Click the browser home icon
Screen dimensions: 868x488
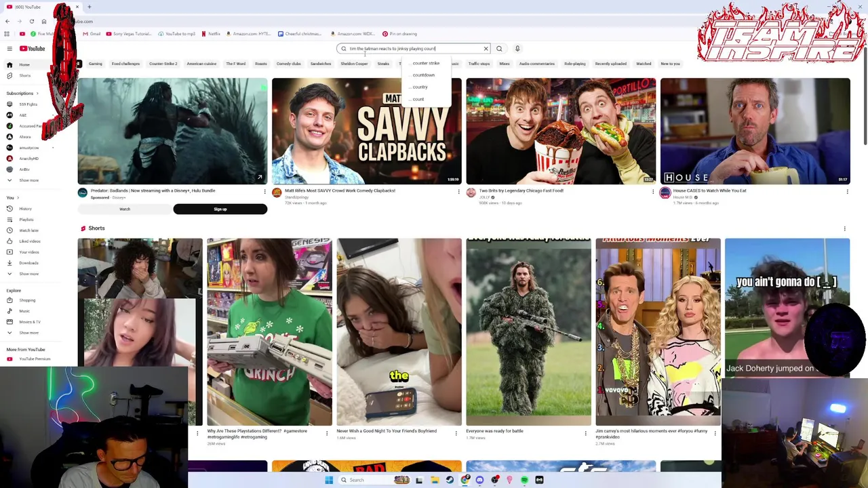(x=44, y=22)
